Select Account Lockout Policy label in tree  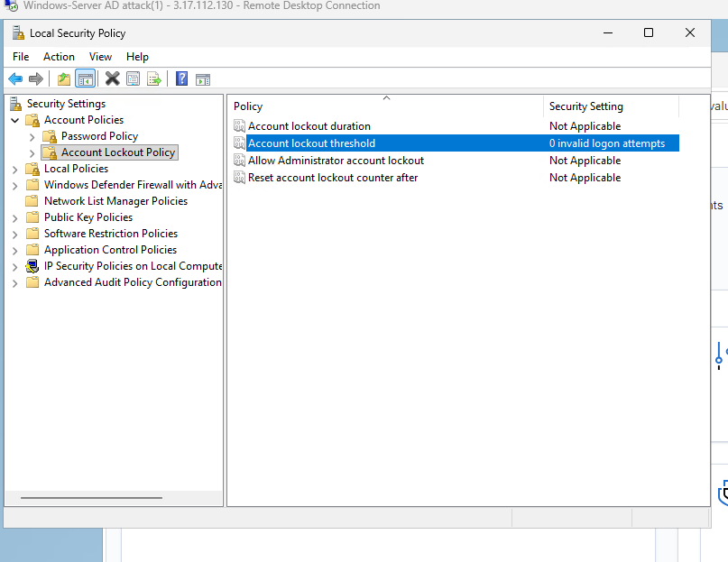[x=118, y=152]
